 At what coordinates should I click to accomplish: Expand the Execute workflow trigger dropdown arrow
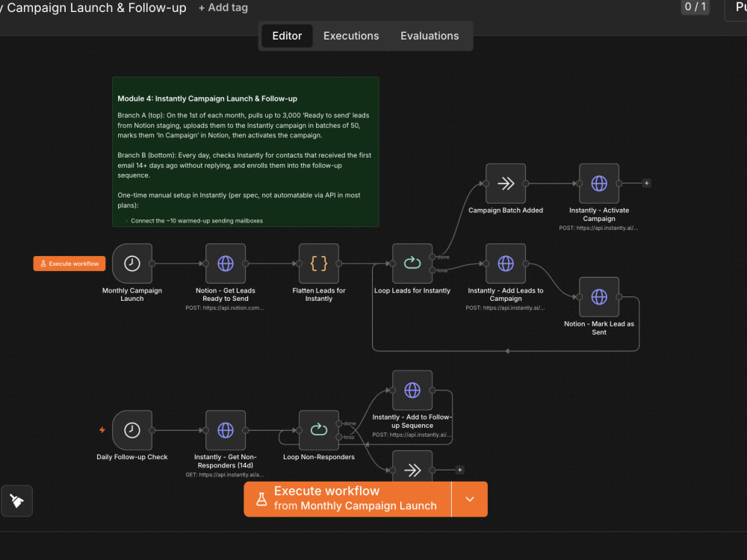(470, 499)
